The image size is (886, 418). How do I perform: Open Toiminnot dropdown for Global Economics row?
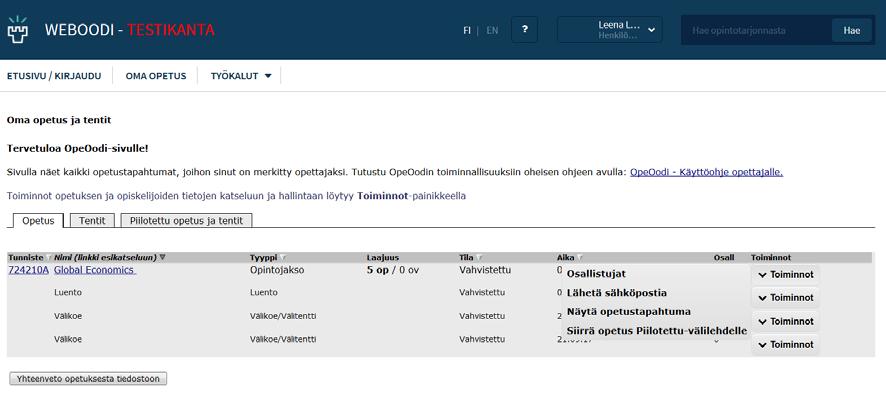pos(785,275)
